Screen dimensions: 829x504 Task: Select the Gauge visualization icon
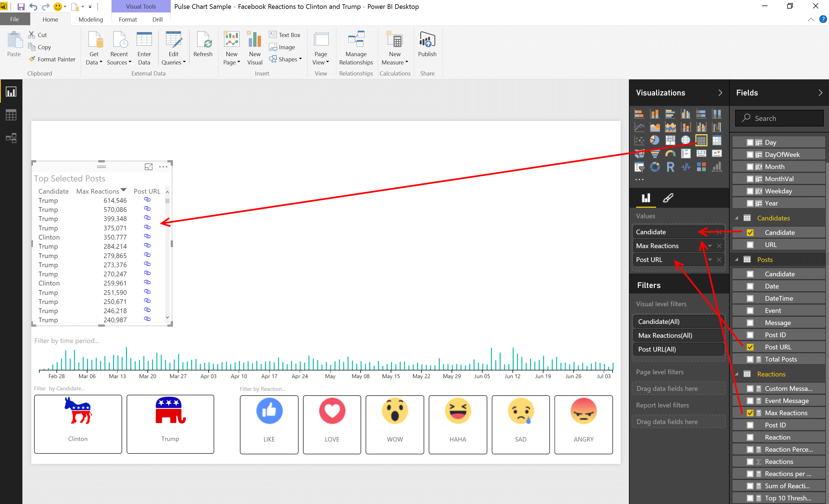670,154
